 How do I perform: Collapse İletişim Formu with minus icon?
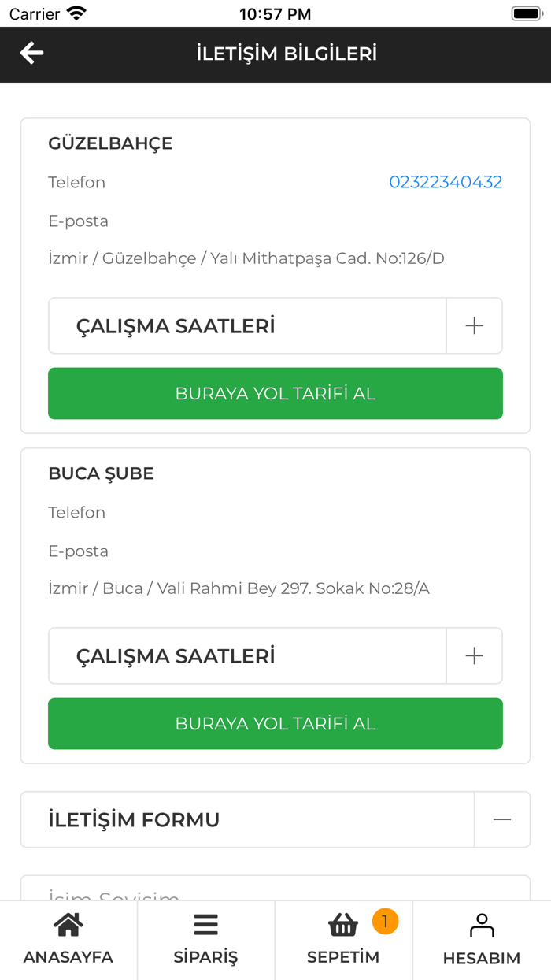coord(501,820)
